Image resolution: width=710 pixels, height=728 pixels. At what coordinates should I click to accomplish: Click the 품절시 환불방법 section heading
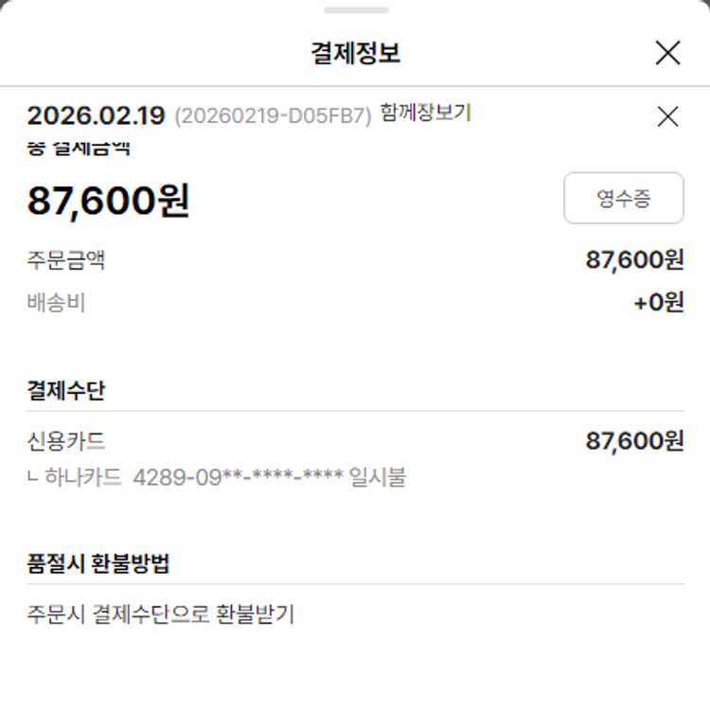click(98, 564)
